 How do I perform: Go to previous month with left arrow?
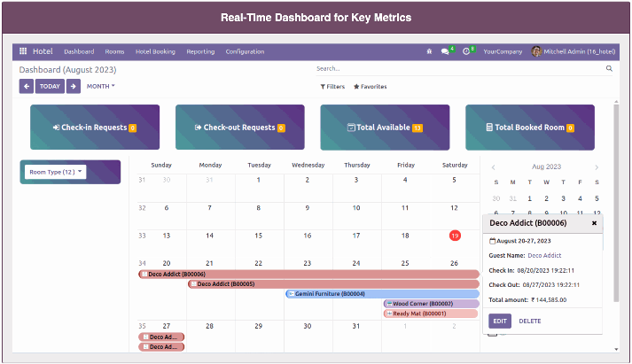[x=27, y=86]
